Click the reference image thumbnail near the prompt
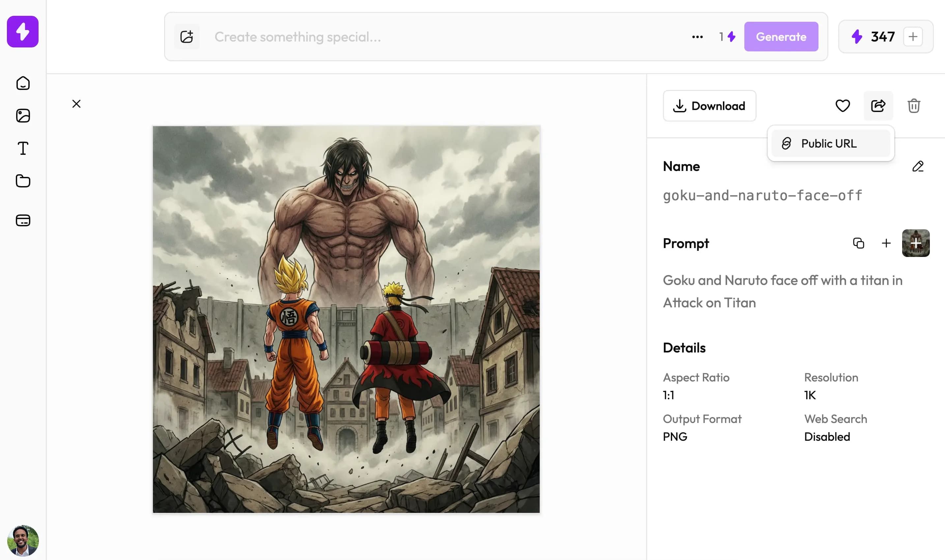945x560 pixels. tap(916, 243)
